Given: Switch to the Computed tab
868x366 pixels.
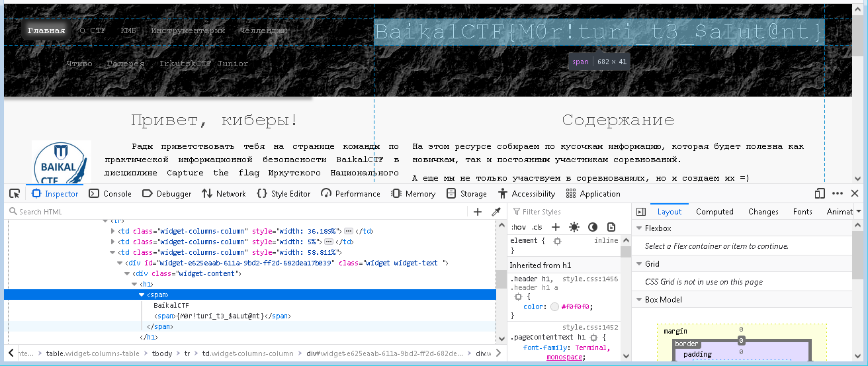Looking at the screenshot, I should pos(715,212).
